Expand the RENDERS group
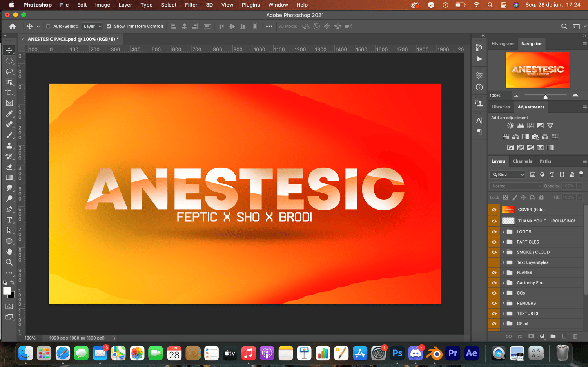This screenshot has height=367, width=588. coord(503,303)
